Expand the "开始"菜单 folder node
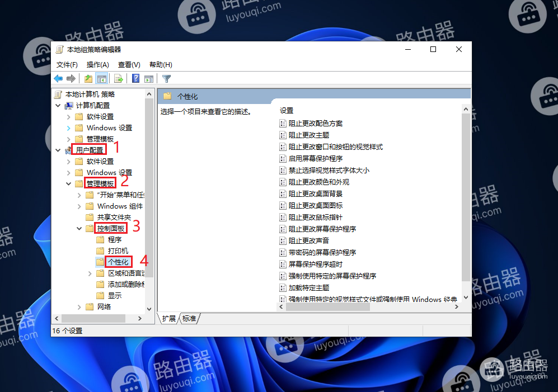Viewport: 558px width, 392px height. tap(79, 195)
